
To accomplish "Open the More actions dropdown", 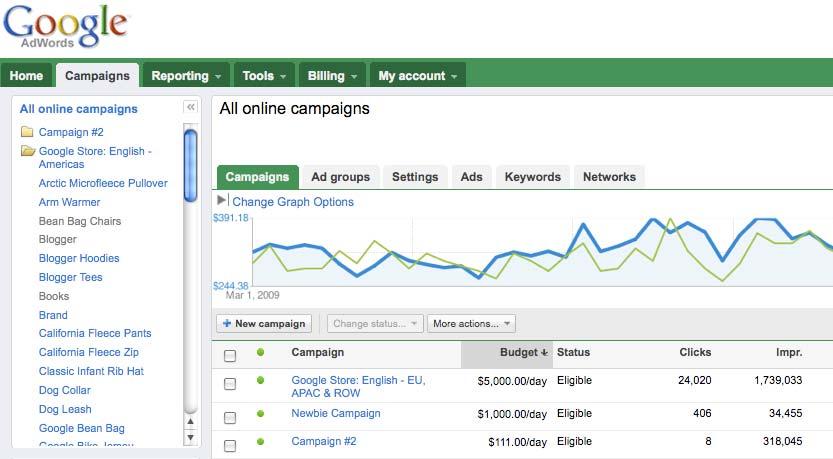I will (x=471, y=324).
